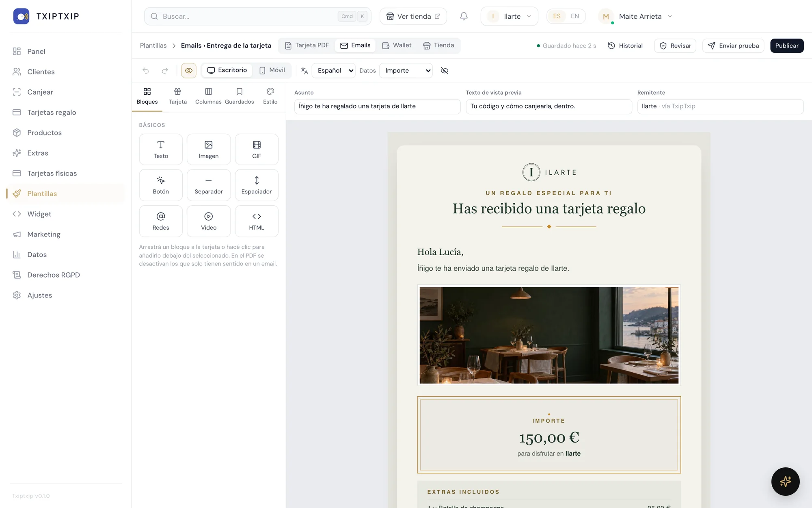Add a Botón block
Image resolution: width=812 pixels, height=508 pixels.
(x=161, y=185)
